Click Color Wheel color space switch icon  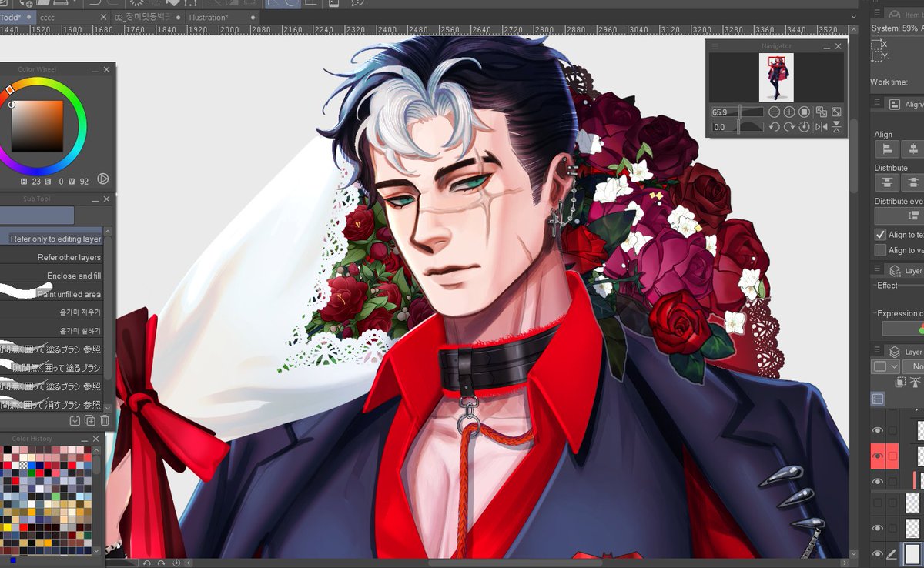coord(102,180)
